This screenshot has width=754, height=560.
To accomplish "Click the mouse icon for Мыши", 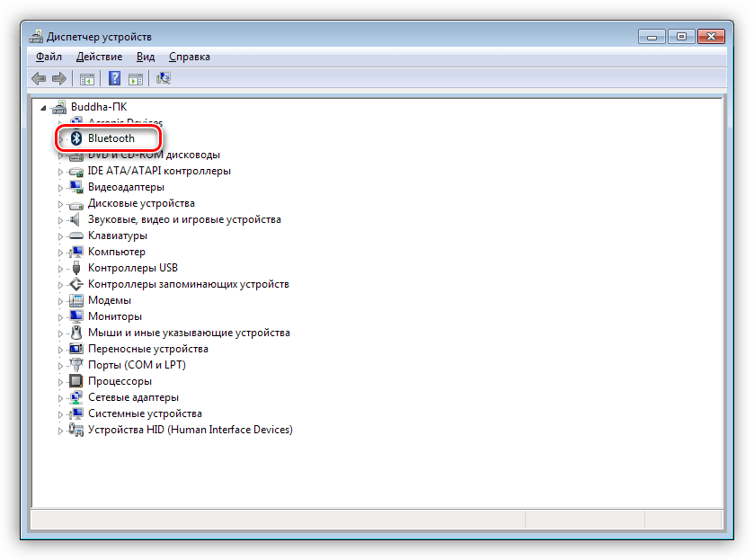I will (x=76, y=333).
